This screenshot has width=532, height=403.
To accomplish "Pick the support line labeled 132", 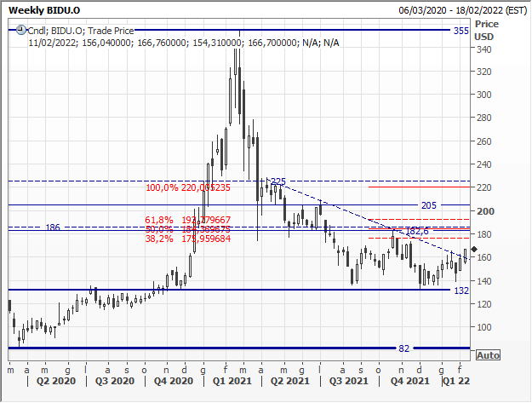I will (461, 291).
